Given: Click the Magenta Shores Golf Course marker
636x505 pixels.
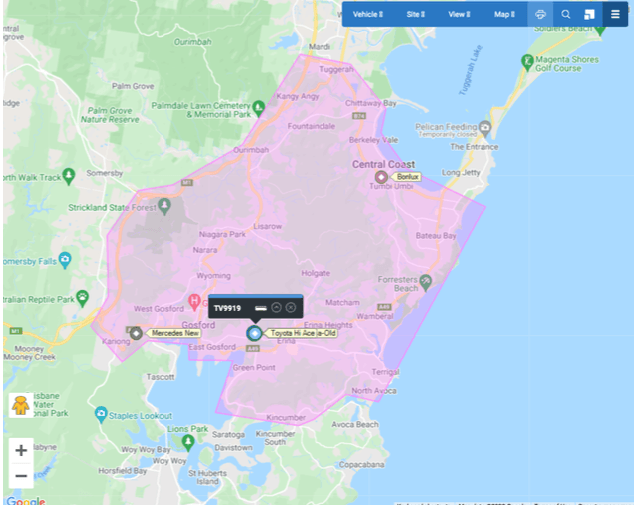Looking at the screenshot, I should 527,62.
